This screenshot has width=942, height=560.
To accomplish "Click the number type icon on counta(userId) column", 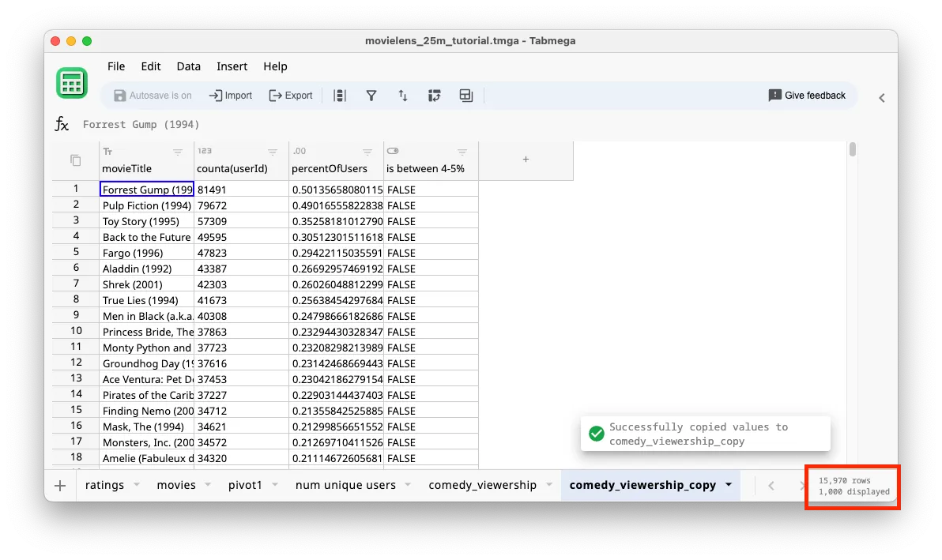I will [205, 151].
